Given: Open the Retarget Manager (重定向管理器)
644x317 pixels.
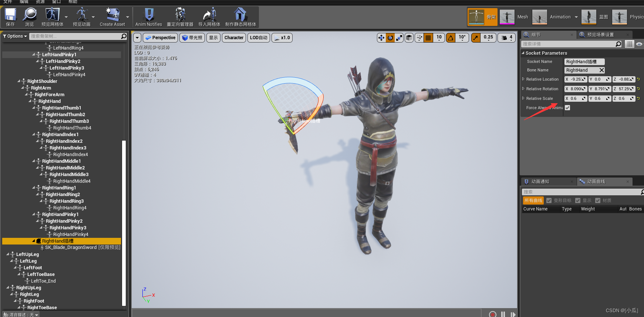Looking at the screenshot, I should click(180, 15).
